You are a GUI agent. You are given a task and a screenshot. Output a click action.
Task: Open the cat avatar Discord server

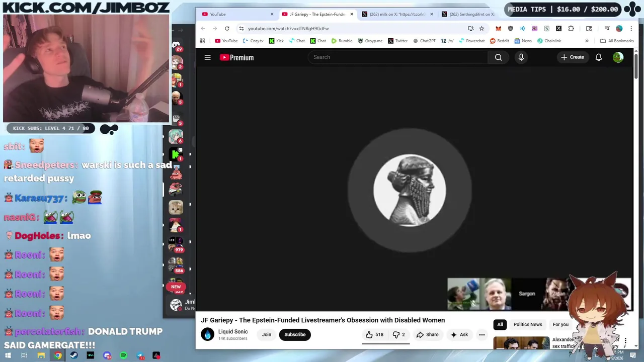tap(176, 207)
